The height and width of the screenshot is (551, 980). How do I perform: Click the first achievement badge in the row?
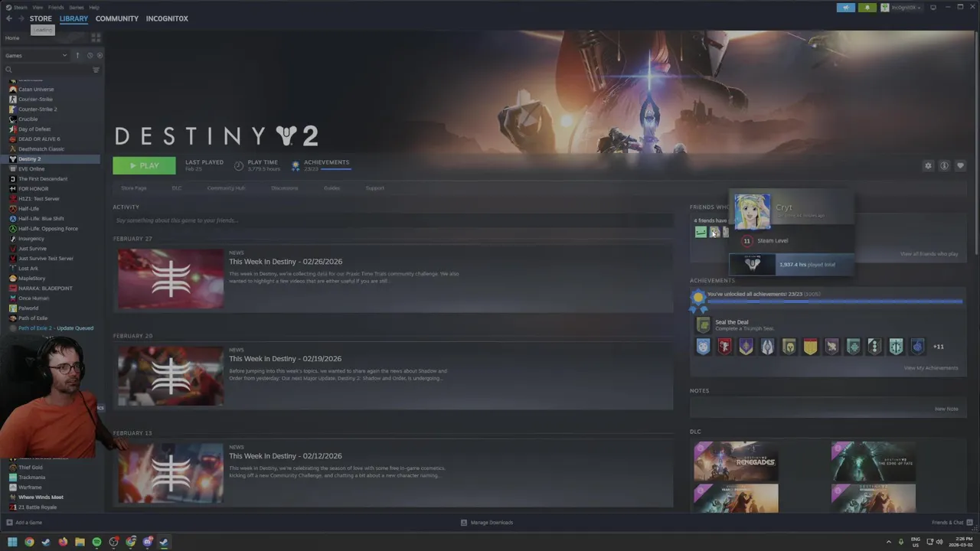(703, 347)
